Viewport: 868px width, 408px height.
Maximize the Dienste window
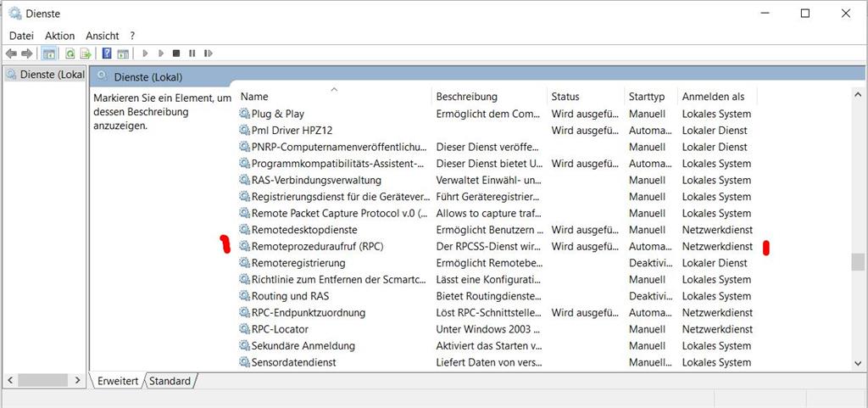805,14
